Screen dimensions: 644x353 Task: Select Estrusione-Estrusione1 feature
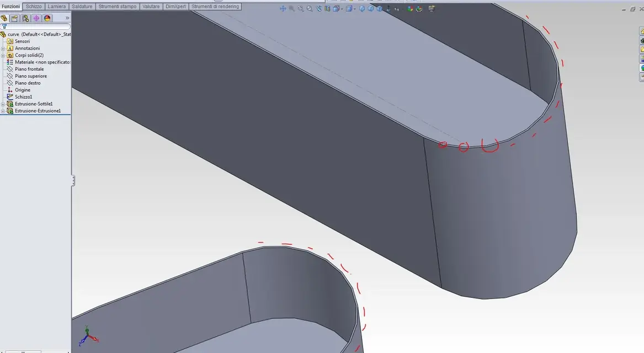tap(38, 111)
